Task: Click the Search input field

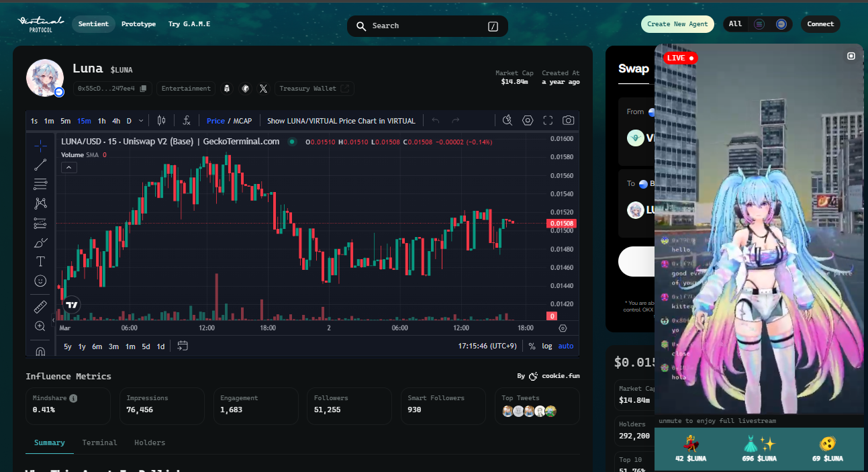Action: pyautogui.click(x=427, y=26)
